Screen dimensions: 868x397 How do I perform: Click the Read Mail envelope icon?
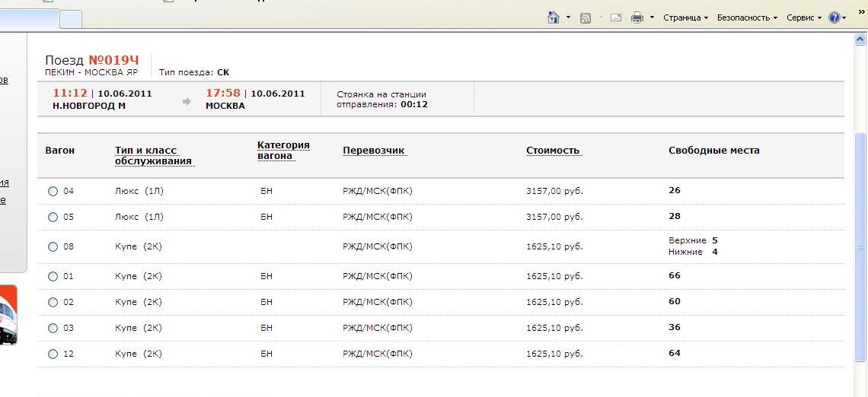616,17
